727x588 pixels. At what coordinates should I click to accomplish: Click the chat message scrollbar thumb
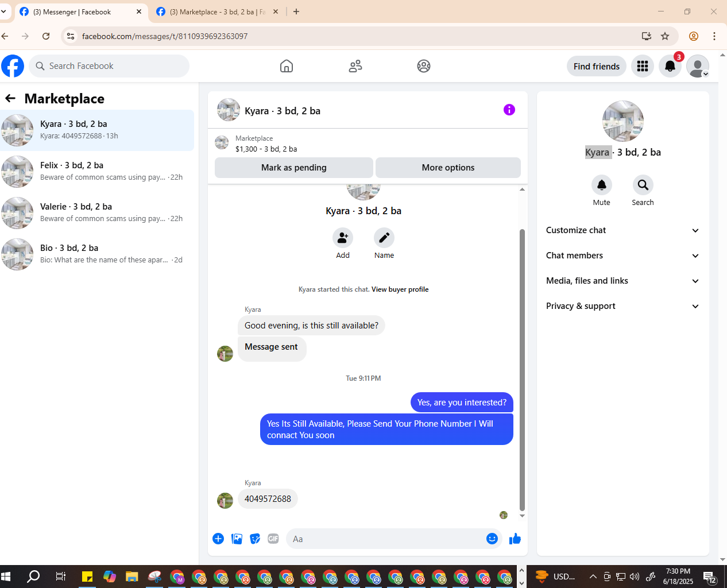point(522,369)
